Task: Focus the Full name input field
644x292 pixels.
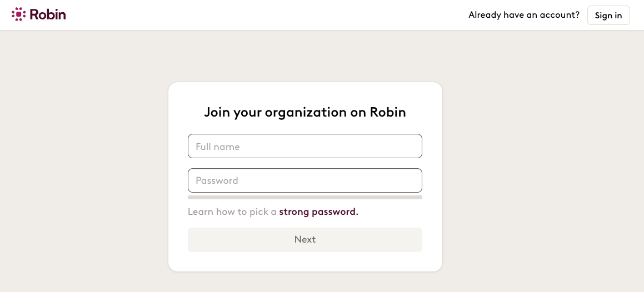Action: 304,146
